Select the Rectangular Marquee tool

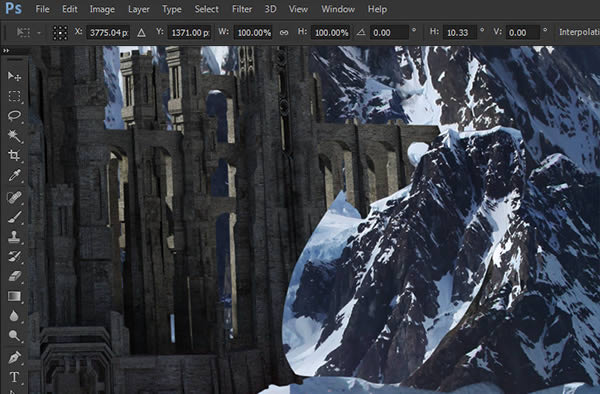pyautogui.click(x=14, y=96)
